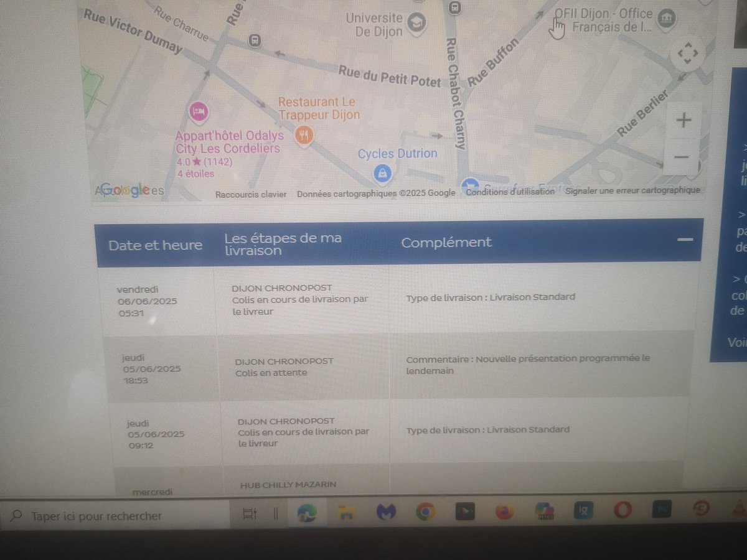Zoom out on the map with minus
This screenshot has height=560, width=747.
pyautogui.click(x=682, y=156)
